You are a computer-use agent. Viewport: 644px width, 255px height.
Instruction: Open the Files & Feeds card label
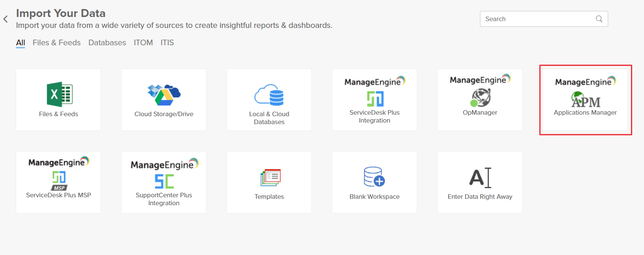pyautogui.click(x=58, y=114)
